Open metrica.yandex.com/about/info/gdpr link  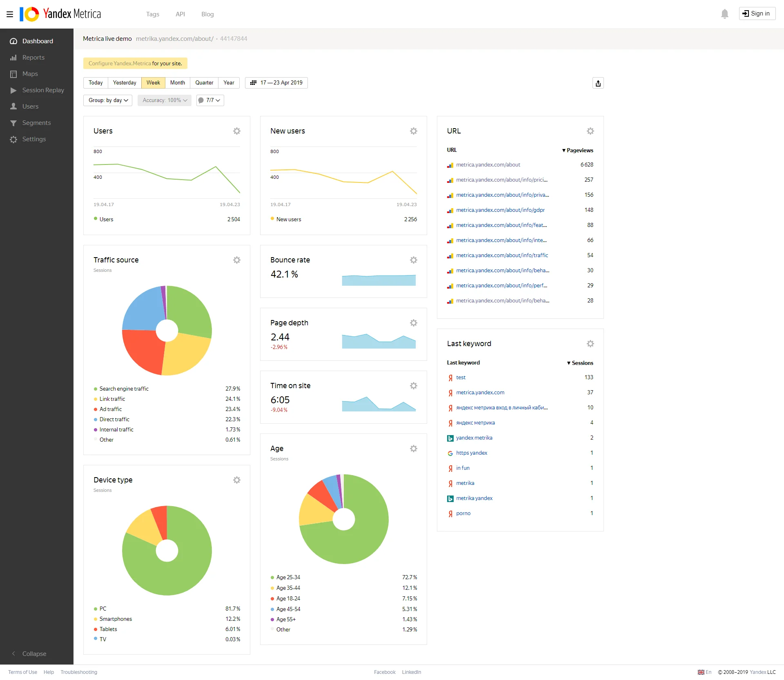[x=500, y=210]
